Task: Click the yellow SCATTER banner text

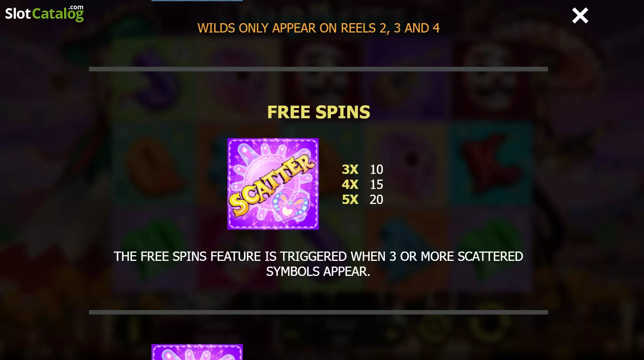Action: click(272, 185)
